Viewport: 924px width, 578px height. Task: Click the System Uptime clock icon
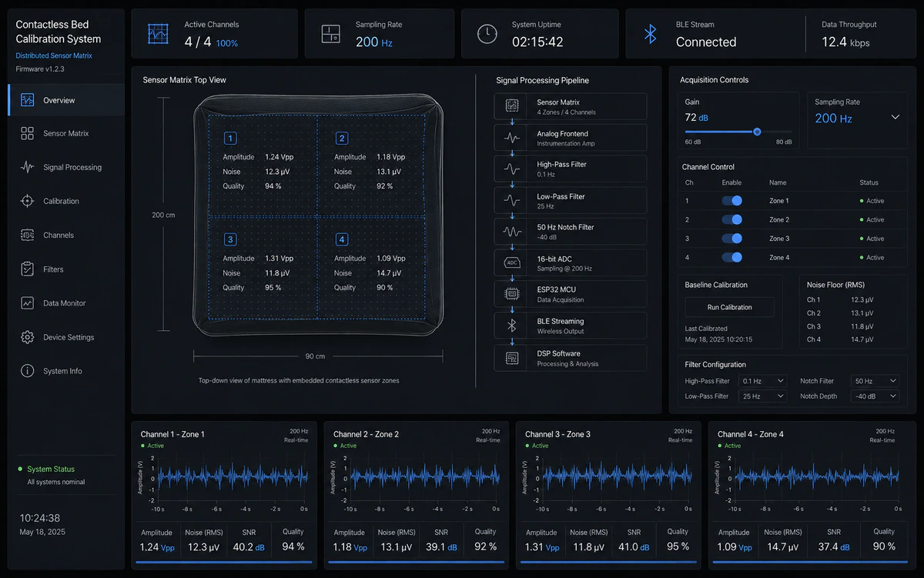[x=487, y=34]
